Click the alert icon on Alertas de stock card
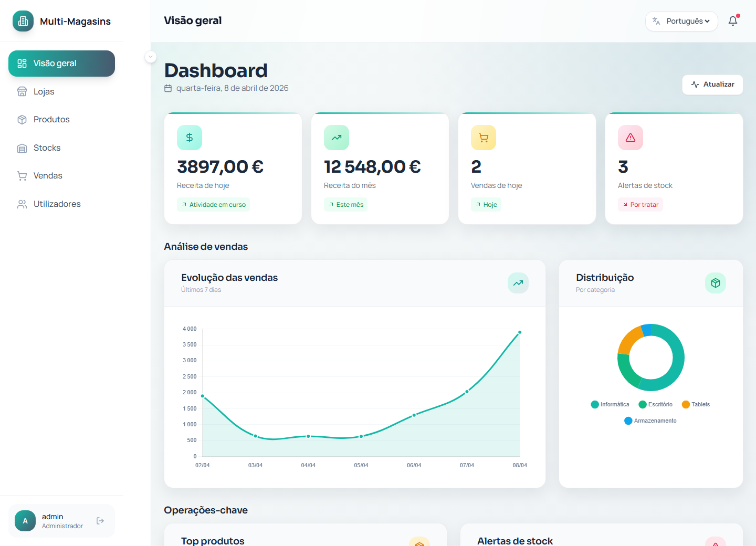Image resolution: width=756 pixels, height=546 pixels. tap(631, 138)
